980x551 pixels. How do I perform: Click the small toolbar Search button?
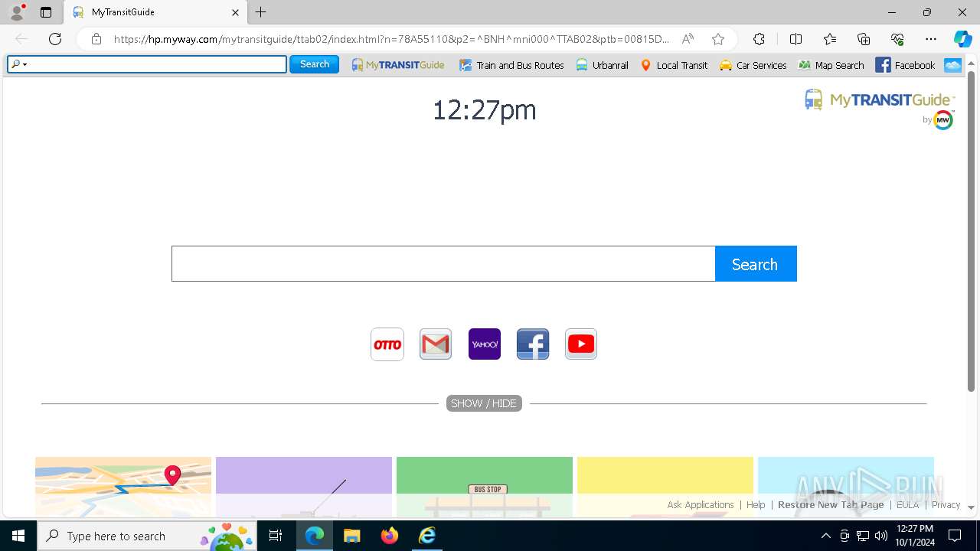(314, 64)
